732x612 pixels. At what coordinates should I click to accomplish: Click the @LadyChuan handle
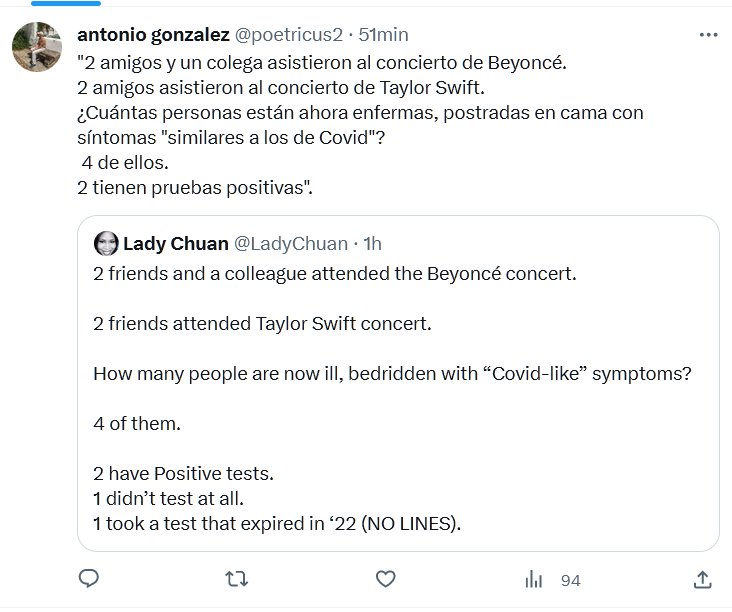290,243
